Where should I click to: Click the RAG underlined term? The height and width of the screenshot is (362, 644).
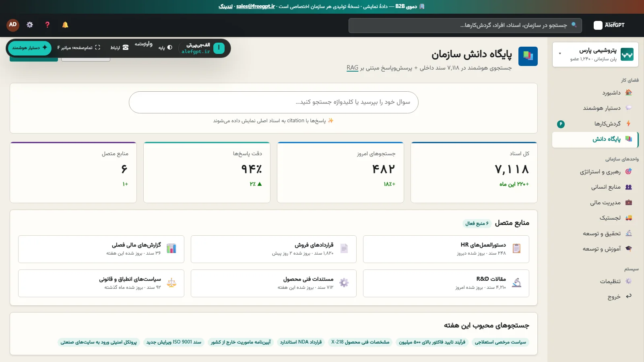[353, 68]
